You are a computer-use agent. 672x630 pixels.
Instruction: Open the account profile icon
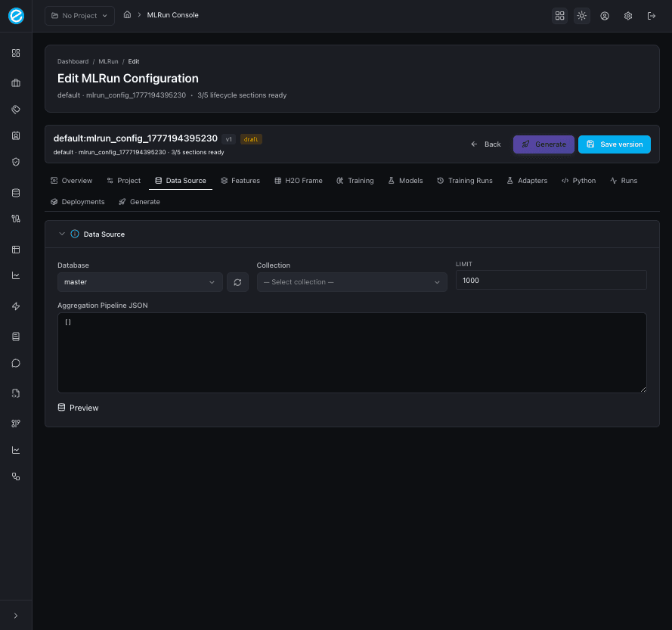[605, 15]
